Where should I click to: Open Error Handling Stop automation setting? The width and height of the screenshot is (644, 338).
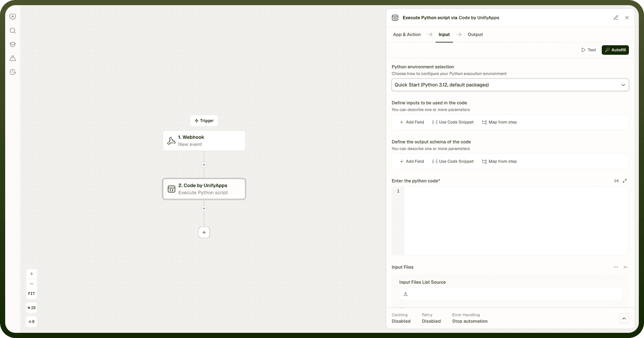click(470, 318)
